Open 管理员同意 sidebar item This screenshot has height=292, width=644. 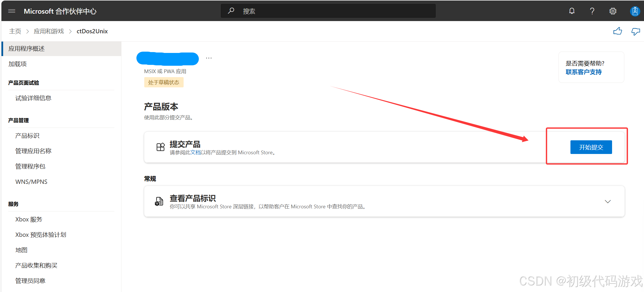coord(30,281)
